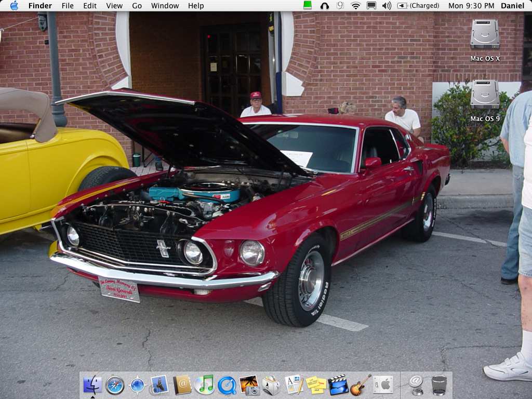Open the Daniel user switching menu
This screenshot has width=532, height=399.
coord(512,6)
